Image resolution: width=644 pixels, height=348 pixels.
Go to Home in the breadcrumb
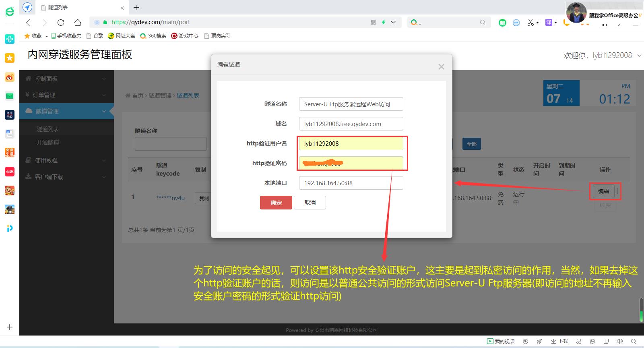[x=138, y=95]
